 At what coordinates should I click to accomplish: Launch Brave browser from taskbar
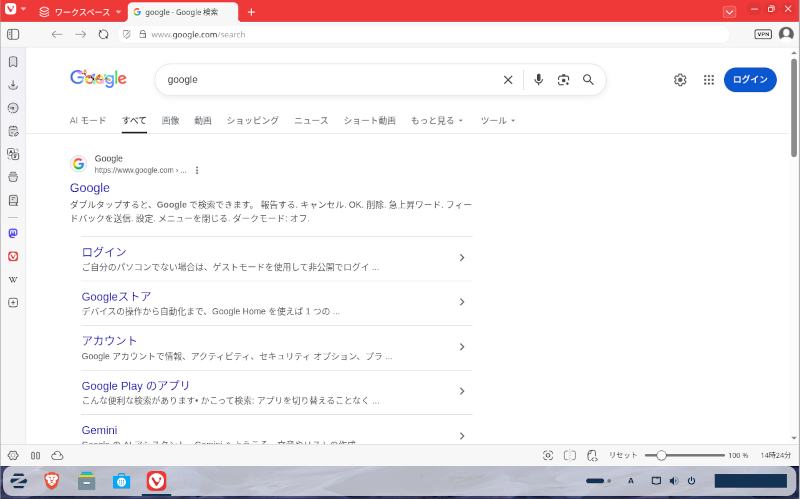coord(52,481)
